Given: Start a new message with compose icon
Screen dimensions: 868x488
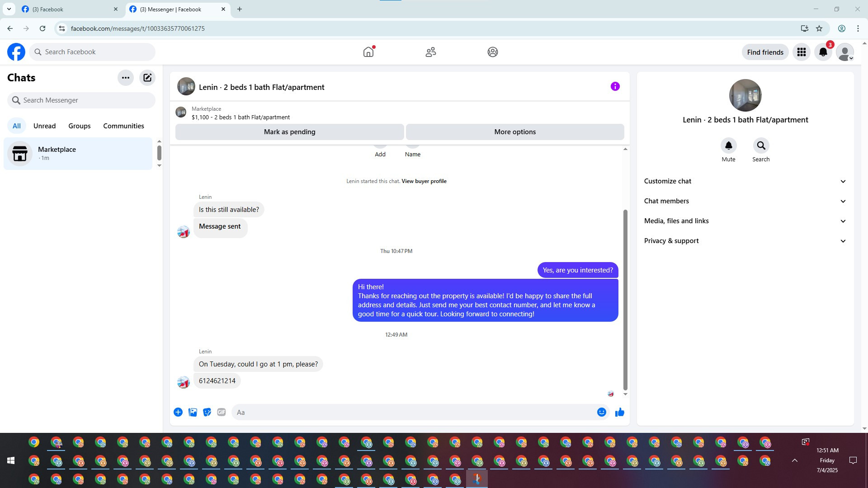Looking at the screenshot, I should pyautogui.click(x=147, y=78).
